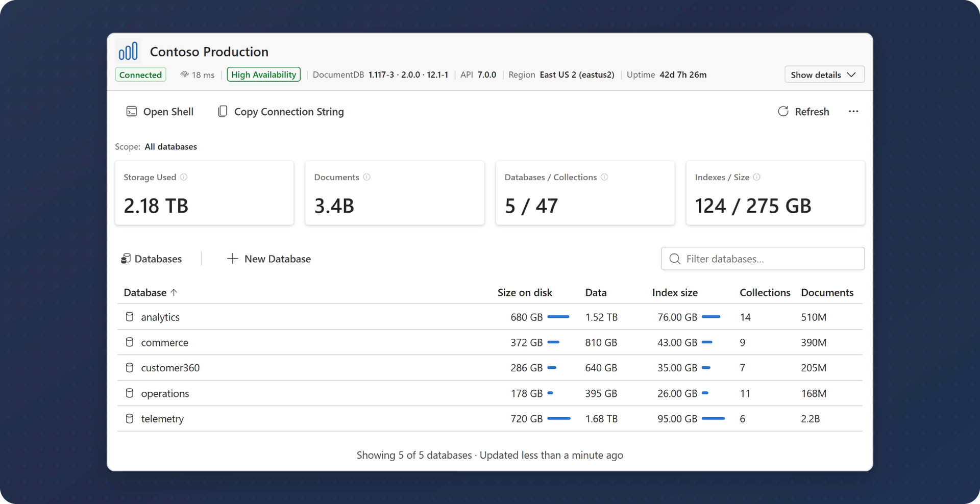Focus the Filter databases input field

[x=763, y=259]
